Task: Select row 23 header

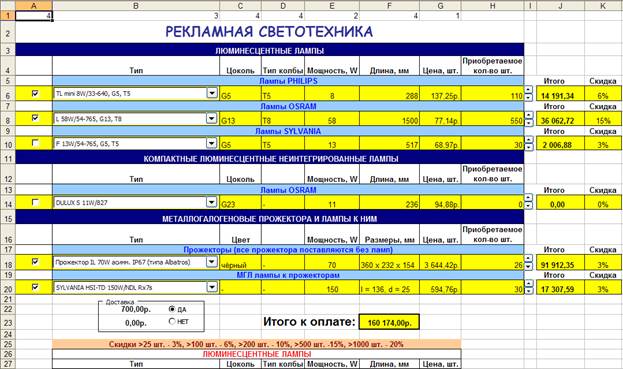Action: pos(8,322)
